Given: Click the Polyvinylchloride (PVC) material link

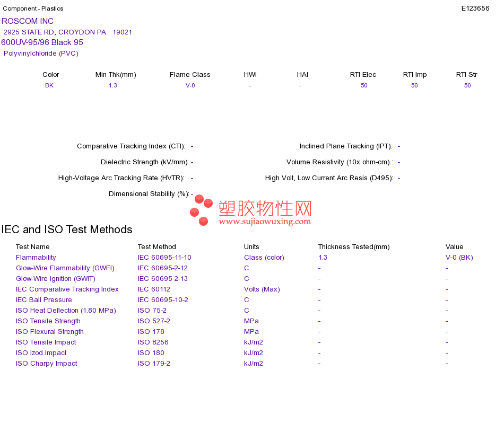Looking at the screenshot, I should coord(41,54).
